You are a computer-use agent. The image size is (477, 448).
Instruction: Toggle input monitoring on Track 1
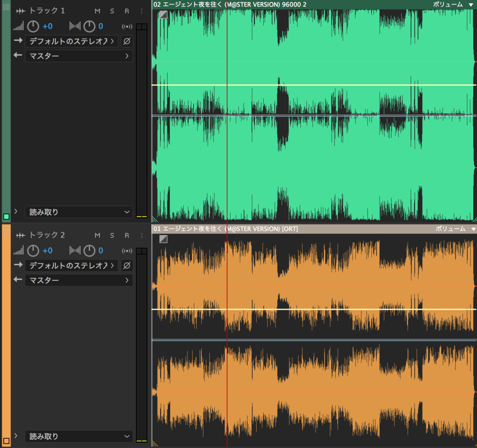click(142, 11)
